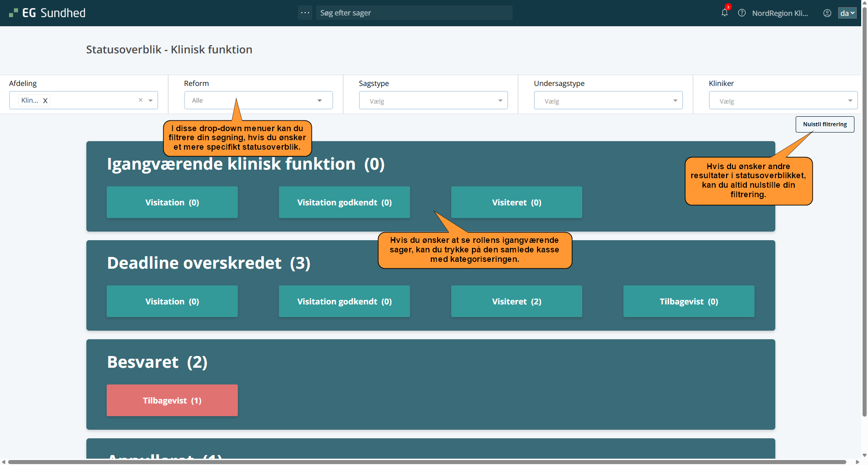Expand the Undersagstype dropdown
Image resolution: width=868 pixels, height=465 pixels.
608,100
